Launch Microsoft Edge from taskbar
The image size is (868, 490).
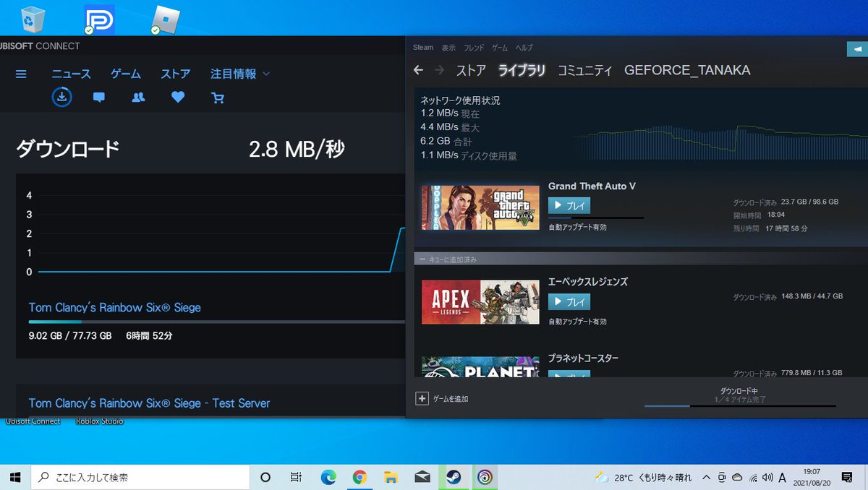pos(328,477)
